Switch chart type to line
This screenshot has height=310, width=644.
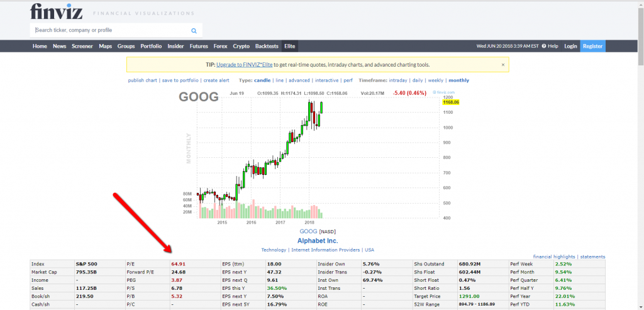pyautogui.click(x=279, y=80)
